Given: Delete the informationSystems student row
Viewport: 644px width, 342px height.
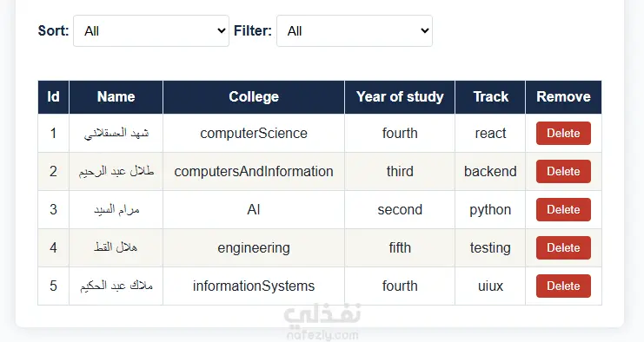Looking at the screenshot, I should click(x=563, y=286).
